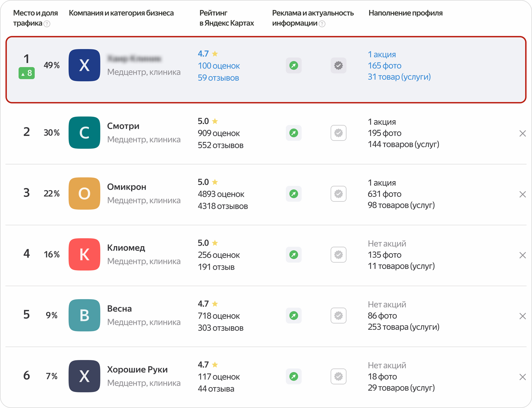Viewport: 532px width, 408px height.
Task: Remove Смотри from competitor list
Action: coord(523,133)
